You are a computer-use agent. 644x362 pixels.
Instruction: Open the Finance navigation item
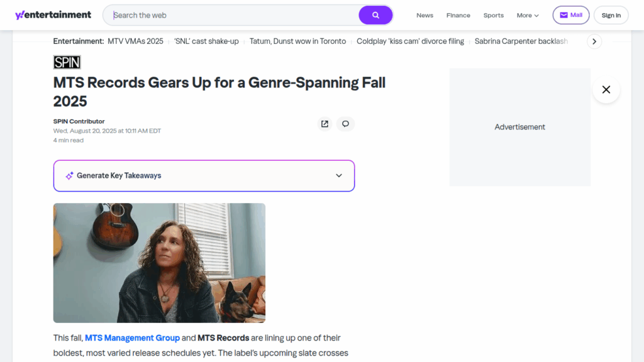pos(458,16)
